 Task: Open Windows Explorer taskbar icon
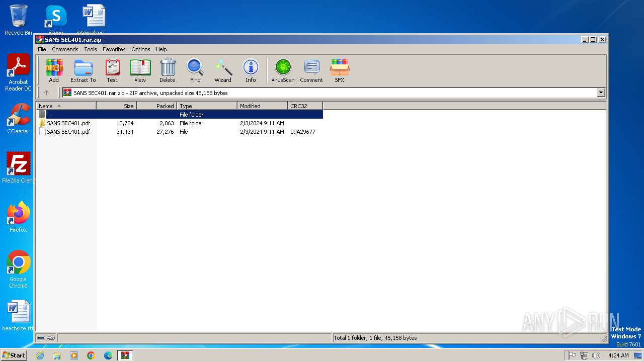pyautogui.click(x=57, y=355)
